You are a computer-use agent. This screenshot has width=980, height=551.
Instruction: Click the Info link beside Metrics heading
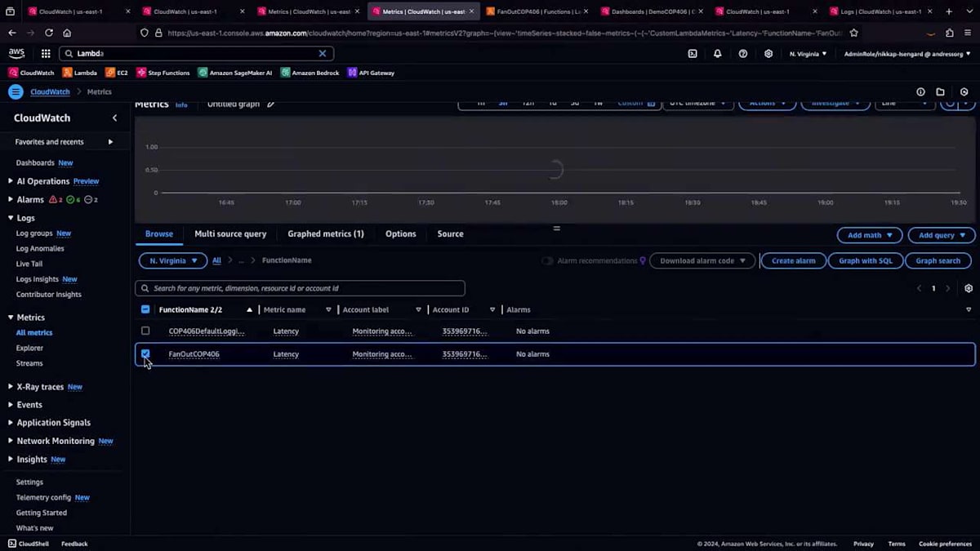[181, 104]
